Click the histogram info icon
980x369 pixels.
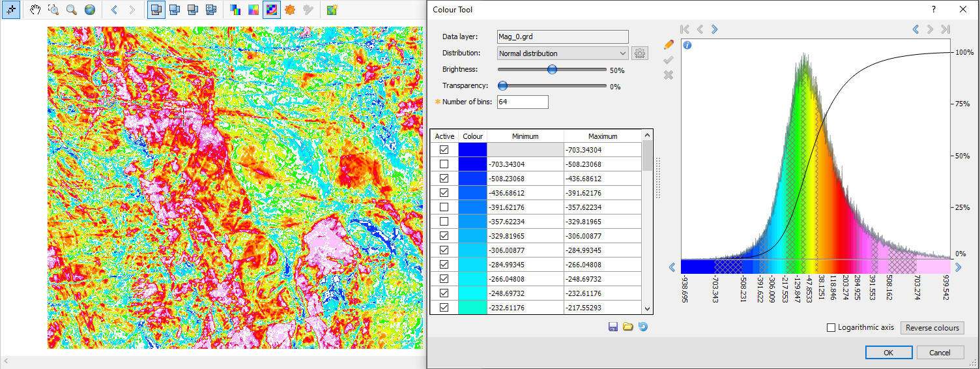(x=687, y=45)
